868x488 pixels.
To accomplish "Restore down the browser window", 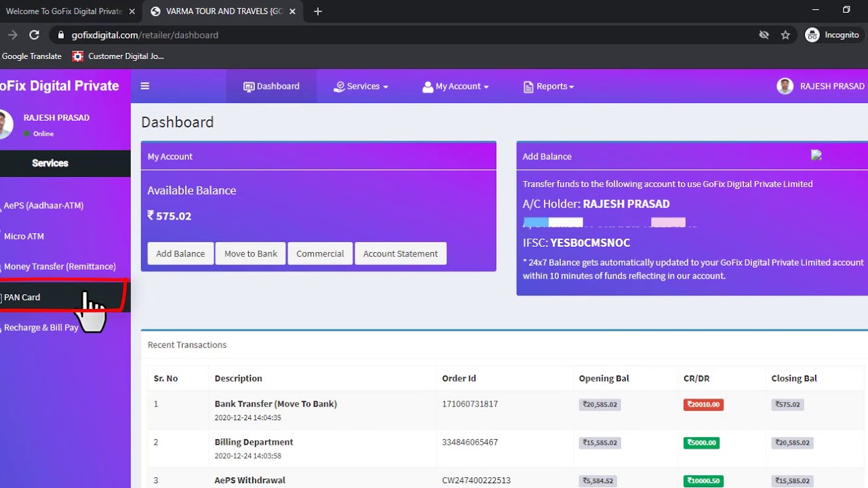I will 846,9.
